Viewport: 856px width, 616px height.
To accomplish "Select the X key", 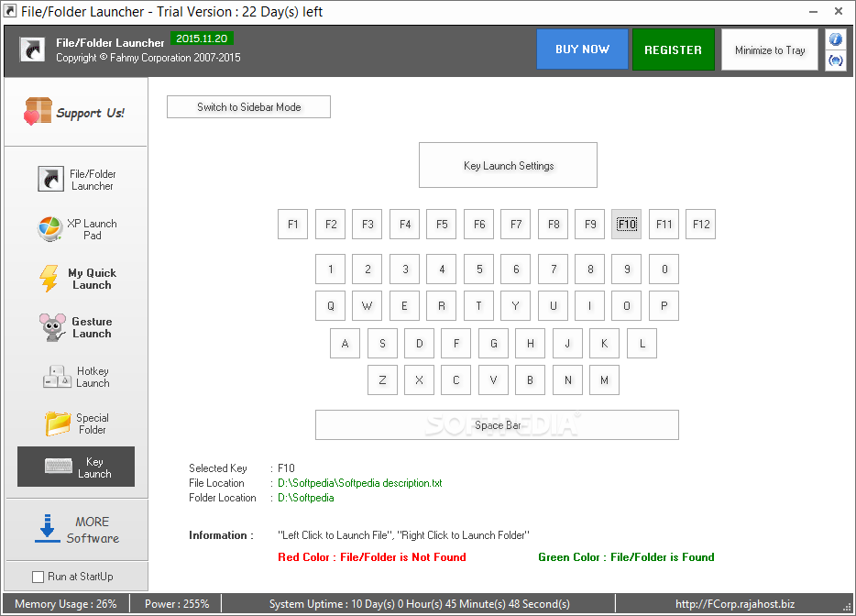I will pos(419,380).
